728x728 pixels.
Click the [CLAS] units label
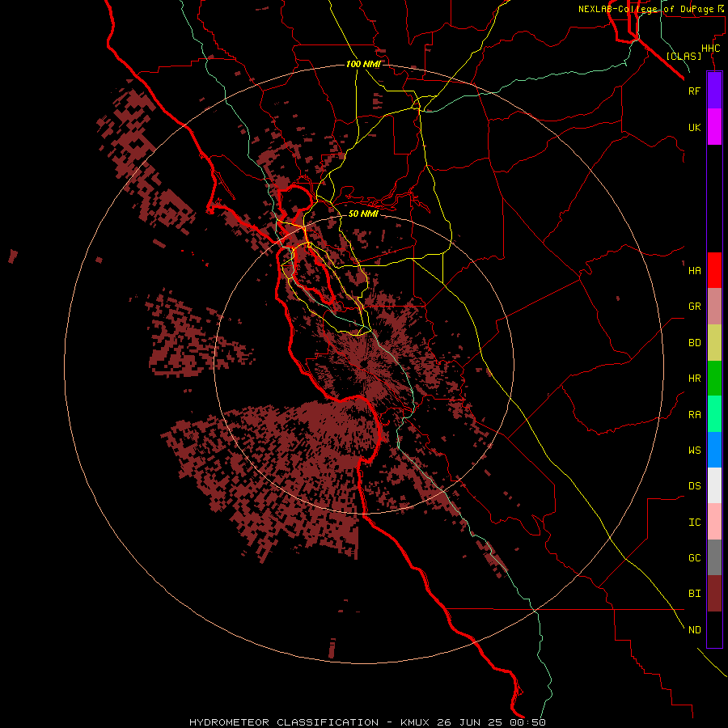click(x=684, y=56)
